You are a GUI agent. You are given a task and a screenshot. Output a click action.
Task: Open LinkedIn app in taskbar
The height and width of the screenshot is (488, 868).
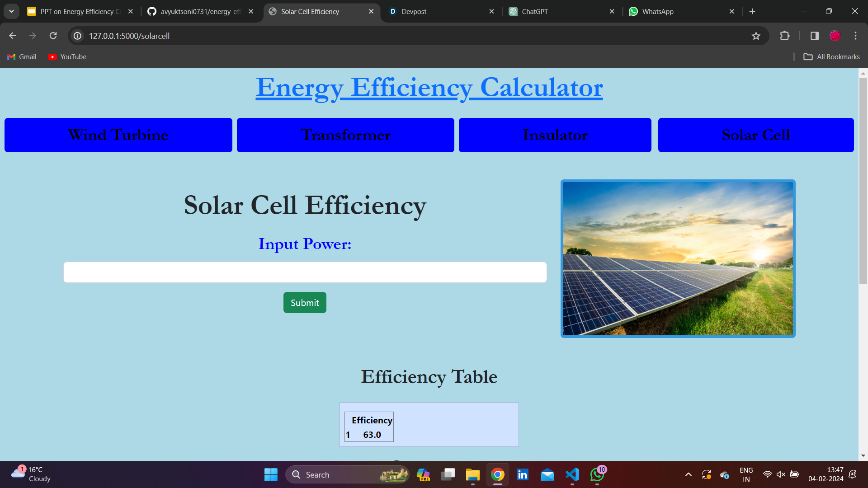point(523,474)
